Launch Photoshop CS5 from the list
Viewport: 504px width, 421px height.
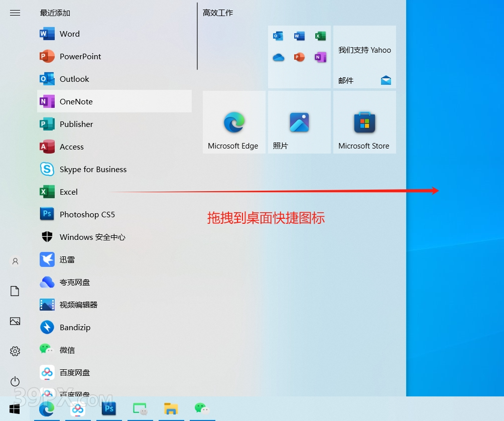pyautogui.click(x=114, y=214)
